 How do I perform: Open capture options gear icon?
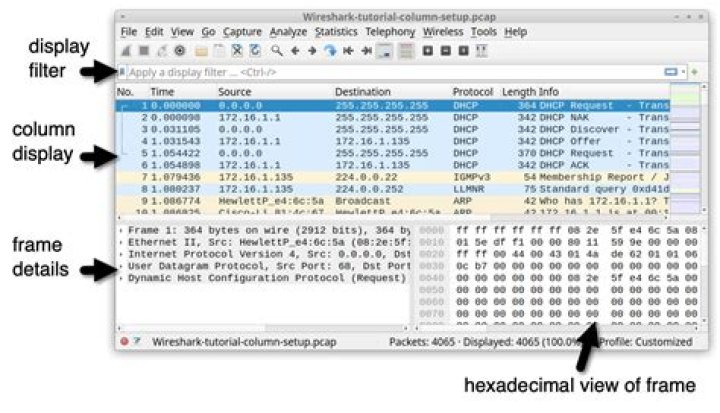tap(180, 49)
